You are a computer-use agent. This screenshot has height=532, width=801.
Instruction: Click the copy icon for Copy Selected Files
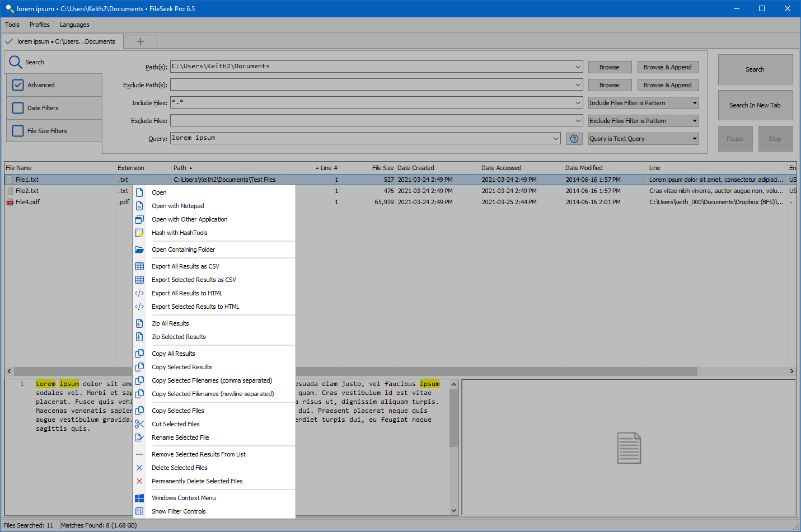tap(139, 411)
